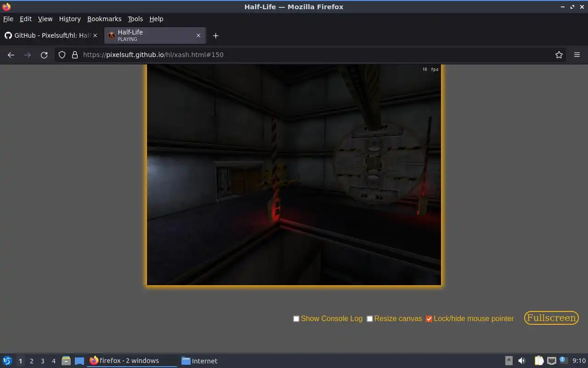Click inside the Half-Life game canvas

coord(294,175)
